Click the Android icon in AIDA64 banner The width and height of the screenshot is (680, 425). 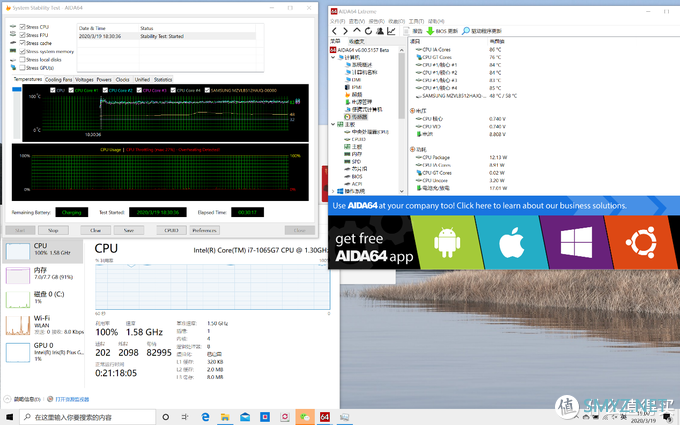(x=447, y=242)
